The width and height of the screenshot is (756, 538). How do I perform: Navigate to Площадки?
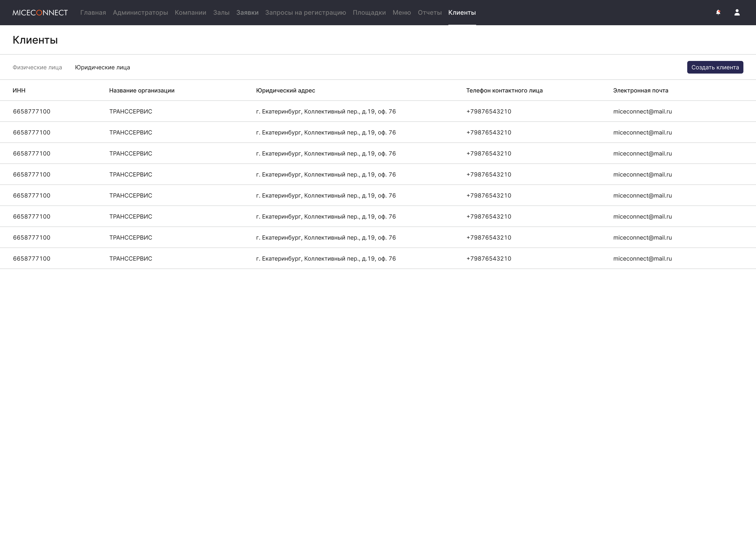(x=369, y=13)
